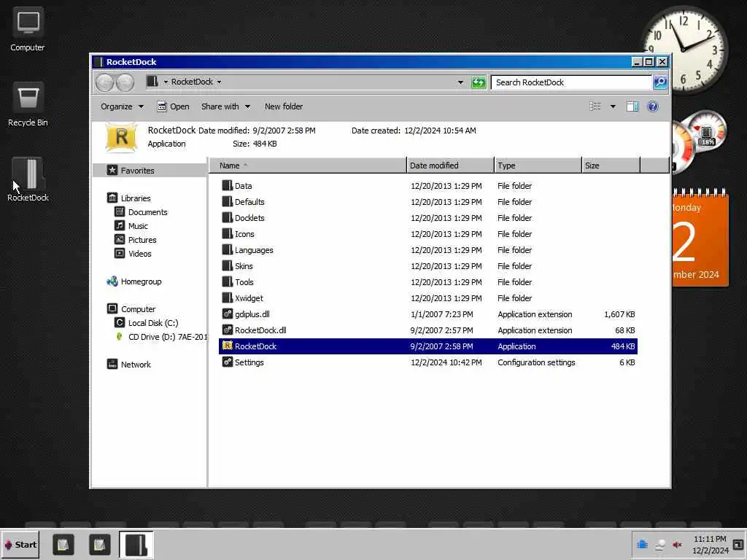Click the large RocketDock application thumbnail

coord(122,138)
